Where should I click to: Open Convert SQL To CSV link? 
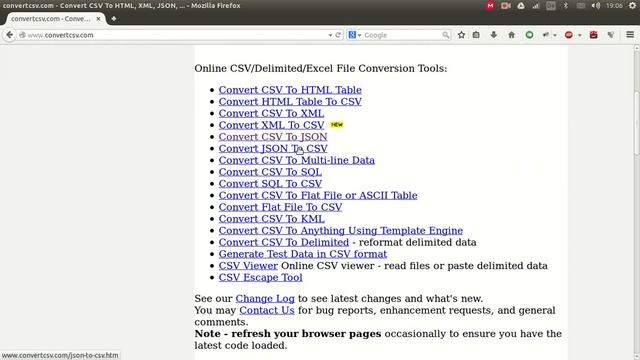270,184
